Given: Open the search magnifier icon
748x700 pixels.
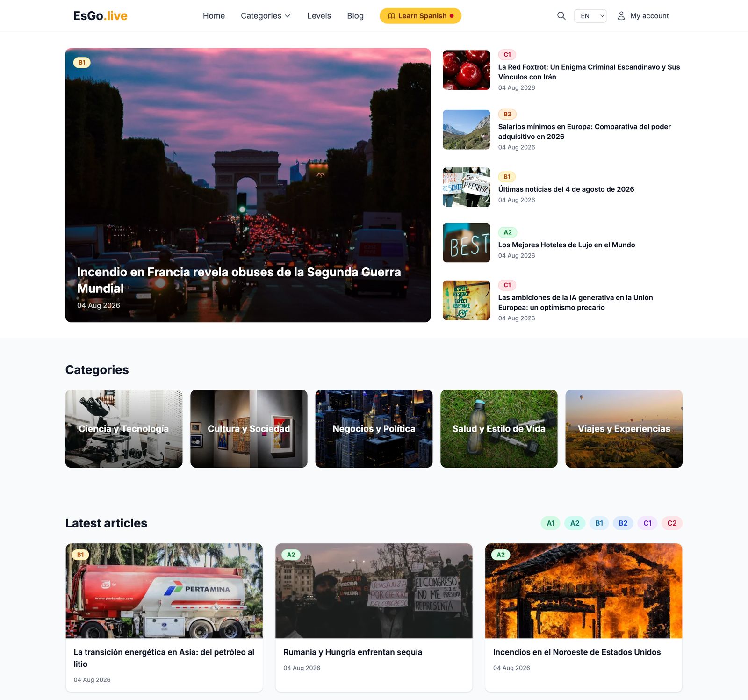Looking at the screenshot, I should tap(561, 16).
